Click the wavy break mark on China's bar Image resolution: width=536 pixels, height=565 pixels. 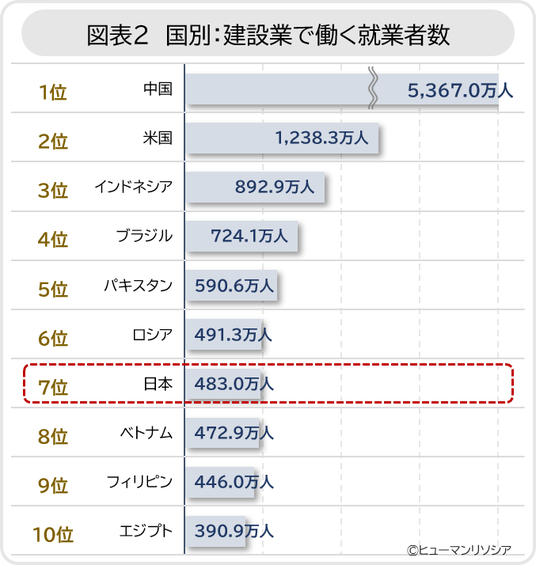pos(373,88)
